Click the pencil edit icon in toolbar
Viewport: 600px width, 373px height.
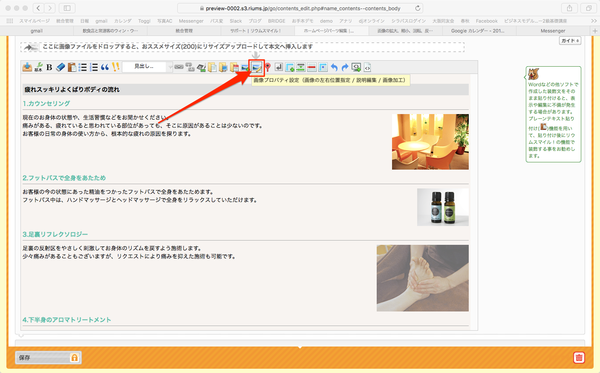[201, 67]
